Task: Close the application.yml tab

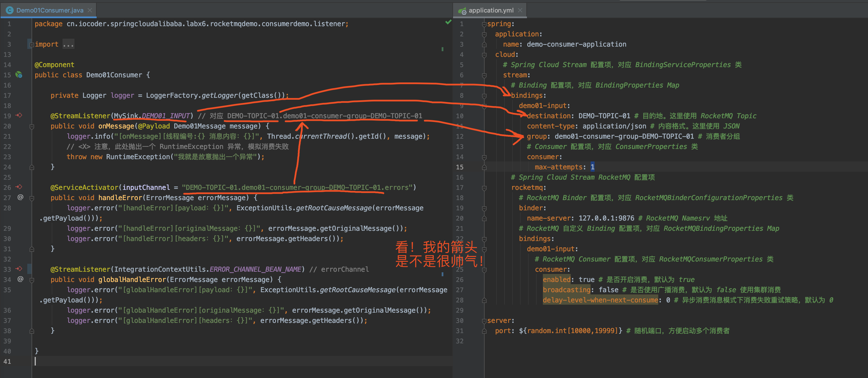Action: pyautogui.click(x=520, y=11)
